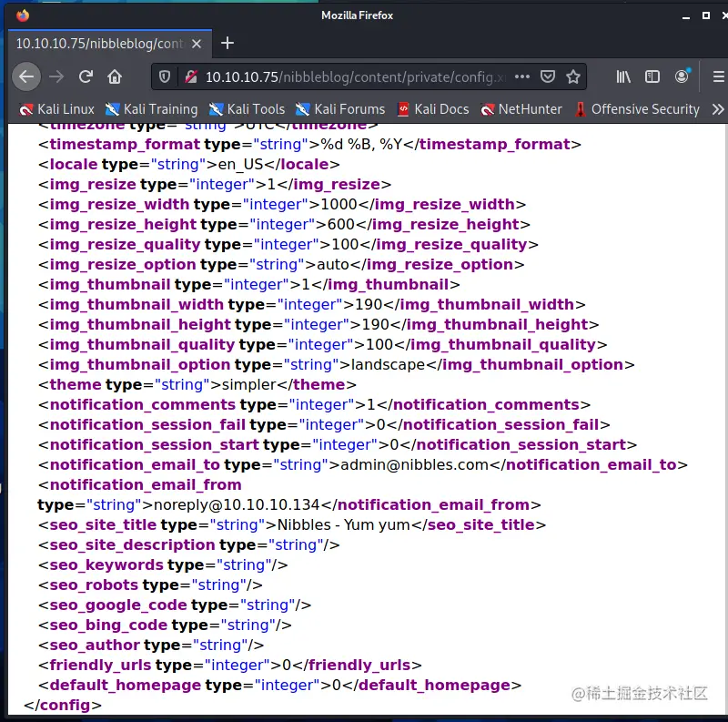Screen dimensions: 728x722
Task: Click the opening img_thumbnail_quality tag name
Action: pos(142,345)
